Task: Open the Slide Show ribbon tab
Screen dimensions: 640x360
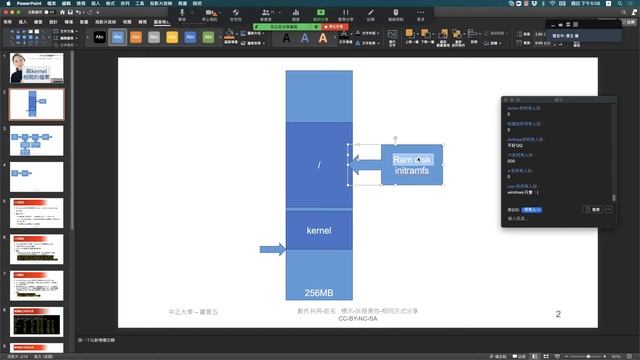Action: click(105, 22)
